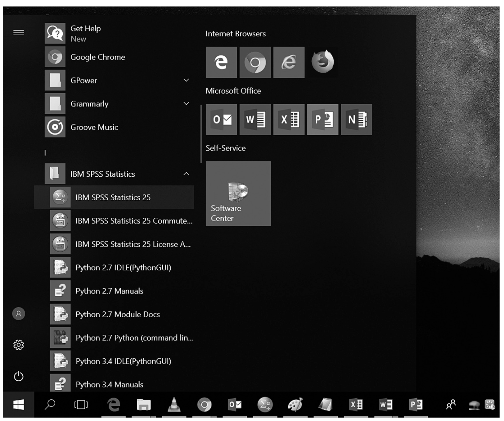
Task: Open the Software Center tile
Action: pos(238,194)
